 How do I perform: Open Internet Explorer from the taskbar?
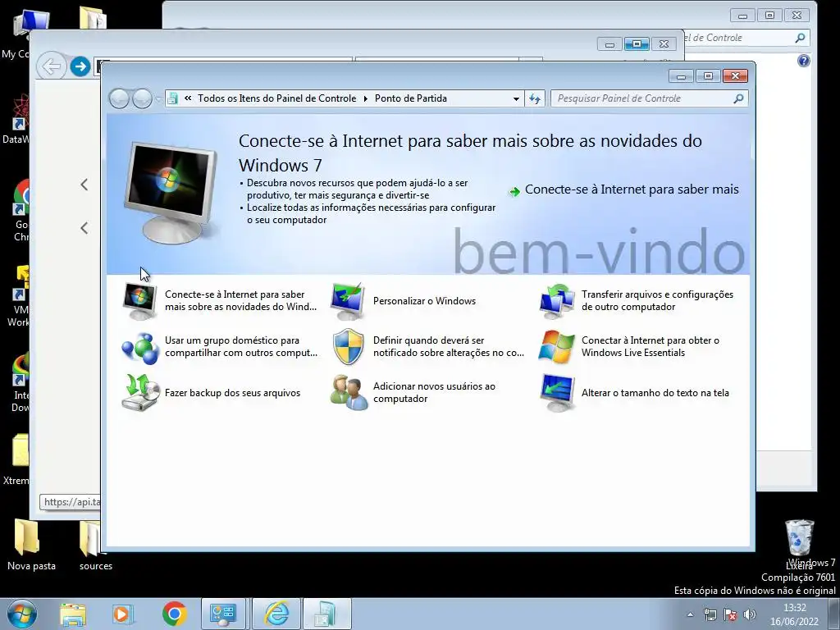277,614
